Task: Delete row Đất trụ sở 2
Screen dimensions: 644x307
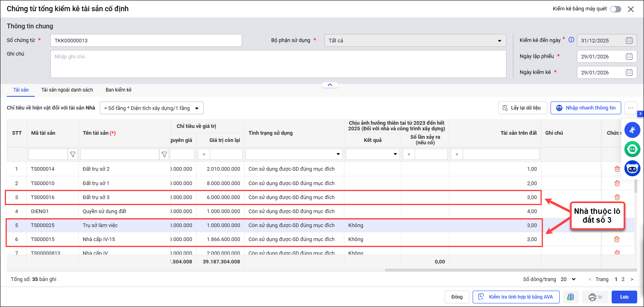Action: click(x=617, y=169)
